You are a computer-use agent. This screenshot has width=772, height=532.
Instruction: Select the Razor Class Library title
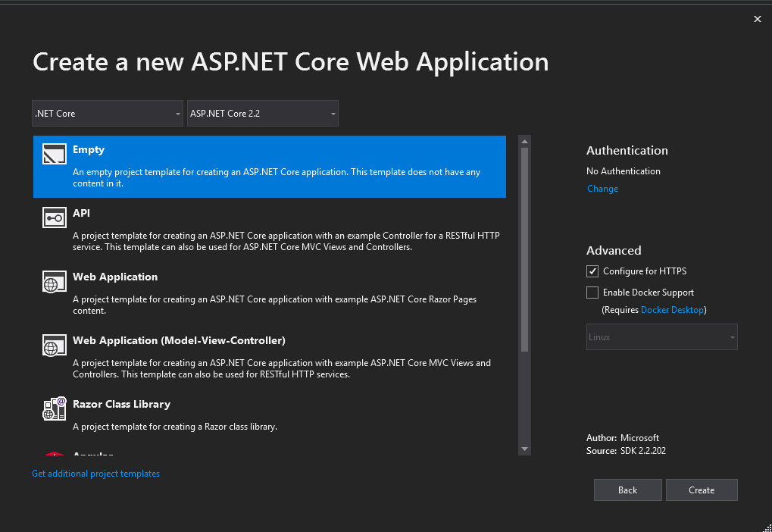(122, 404)
